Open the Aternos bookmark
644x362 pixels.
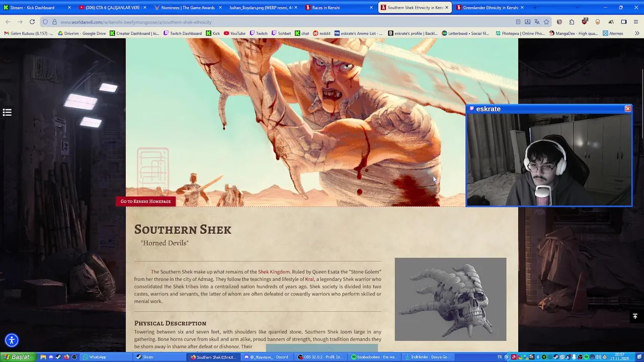point(613,33)
